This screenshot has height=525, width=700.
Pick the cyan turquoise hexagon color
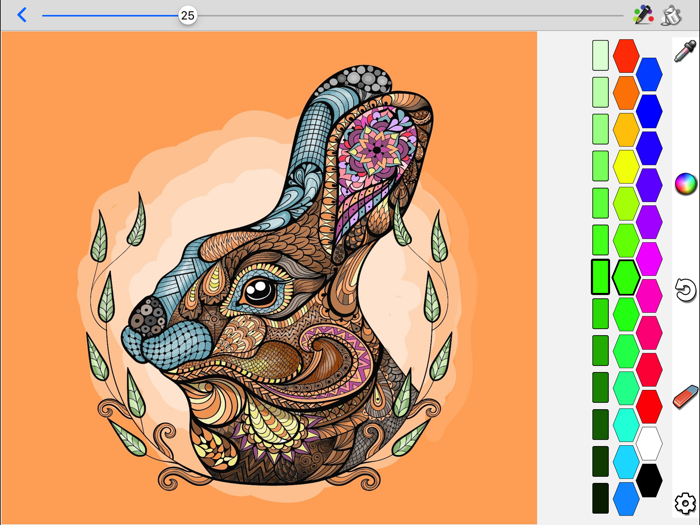click(626, 425)
